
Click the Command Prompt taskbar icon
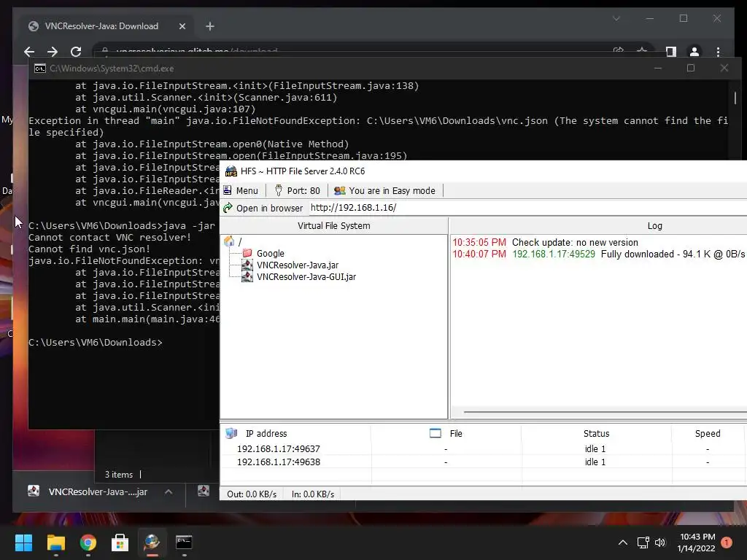(x=184, y=542)
